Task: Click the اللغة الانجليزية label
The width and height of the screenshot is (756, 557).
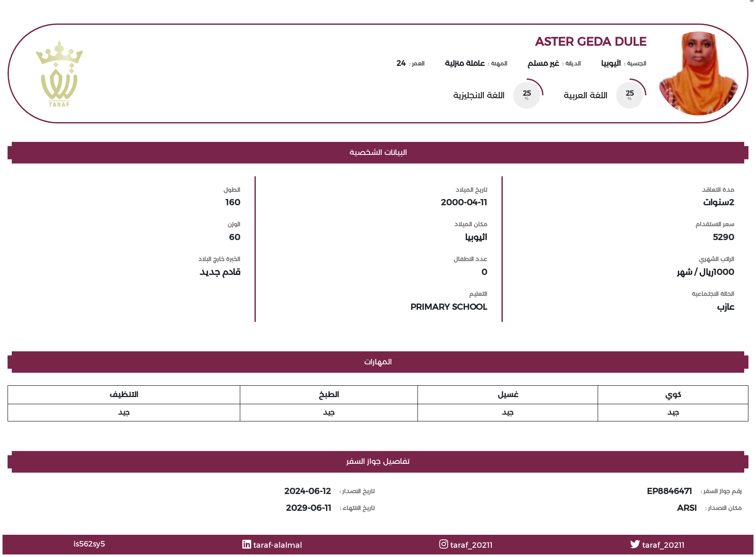Action: pos(479,95)
